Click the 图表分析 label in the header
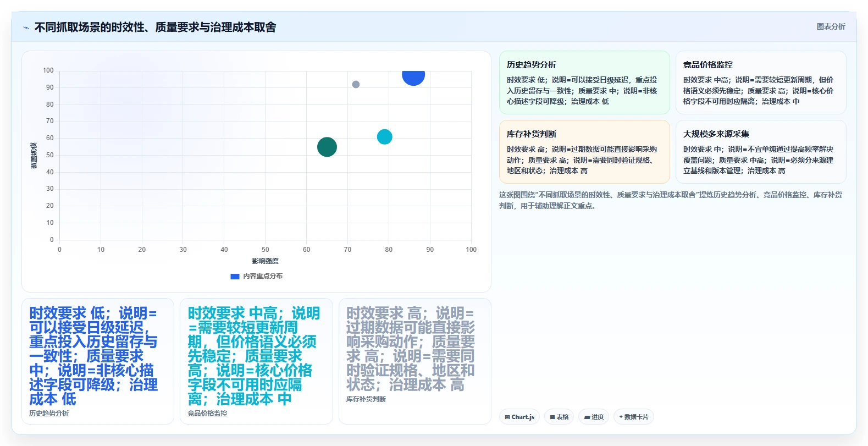 831,26
